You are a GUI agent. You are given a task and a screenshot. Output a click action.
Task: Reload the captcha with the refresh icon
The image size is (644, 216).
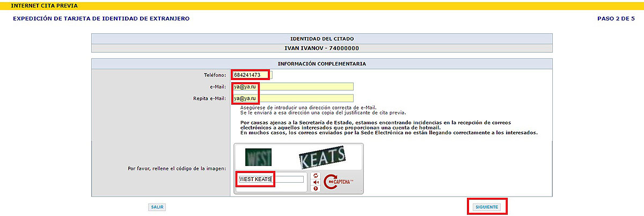tap(316, 175)
